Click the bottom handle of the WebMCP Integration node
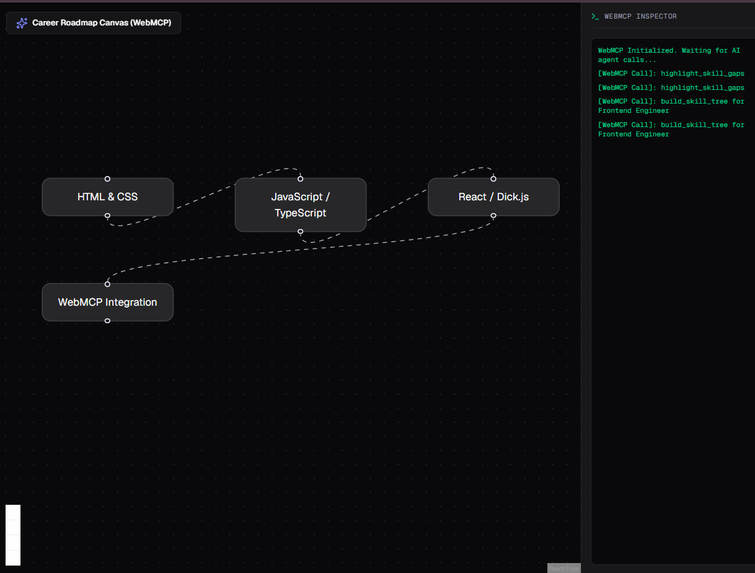The image size is (755, 573). [x=107, y=321]
